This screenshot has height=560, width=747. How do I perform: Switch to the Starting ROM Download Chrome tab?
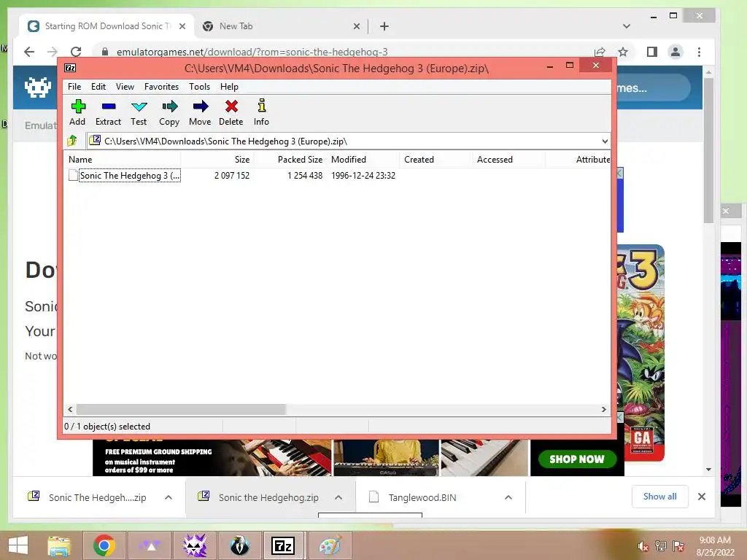tap(105, 26)
